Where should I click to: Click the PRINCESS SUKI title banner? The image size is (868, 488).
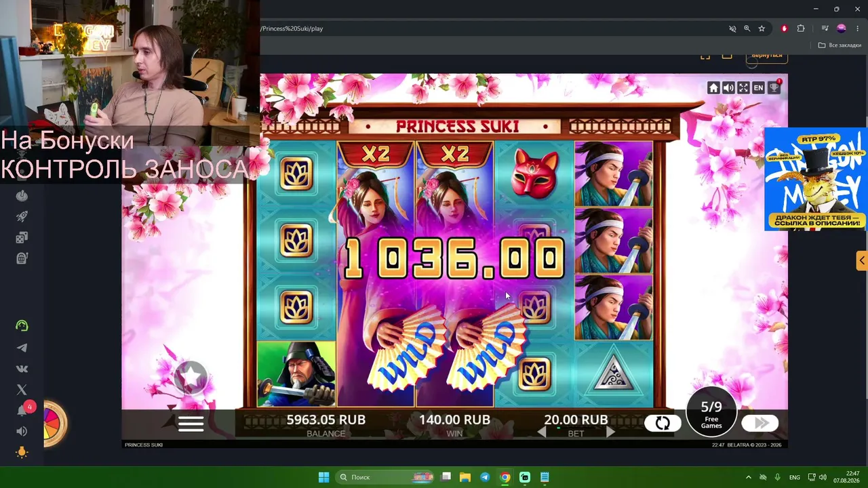pos(457,127)
